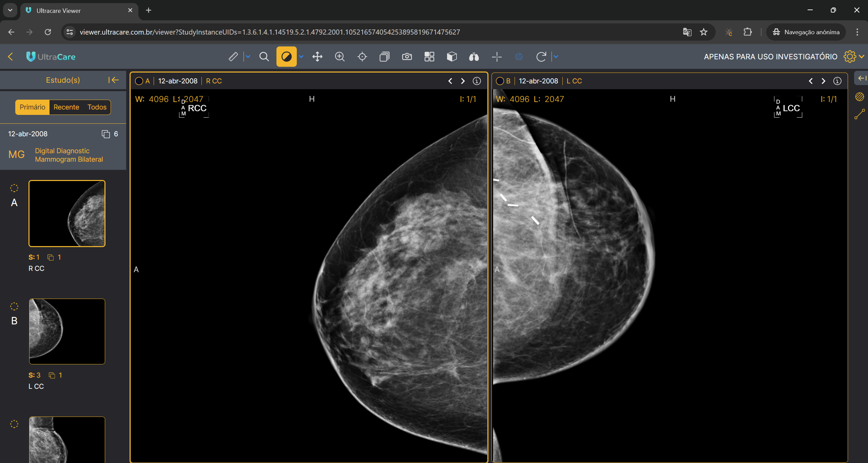The height and width of the screenshot is (463, 868).
Task: Expand the measurement tool dropdown arrow
Action: click(248, 57)
